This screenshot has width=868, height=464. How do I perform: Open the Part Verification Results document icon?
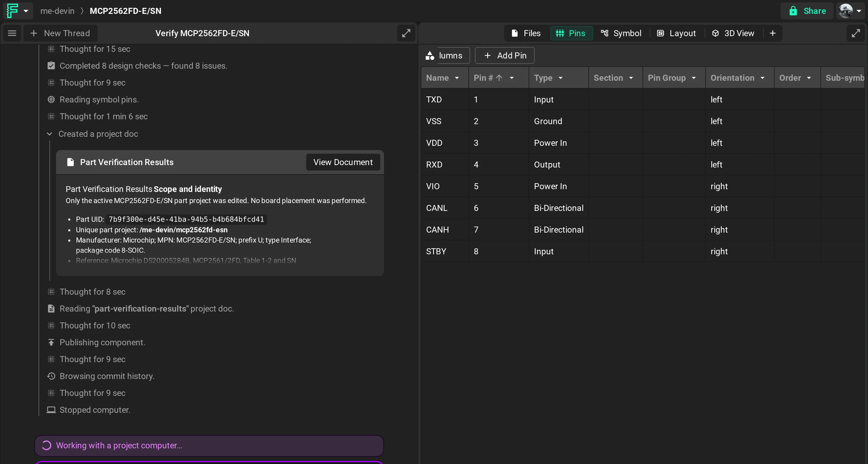(x=71, y=162)
